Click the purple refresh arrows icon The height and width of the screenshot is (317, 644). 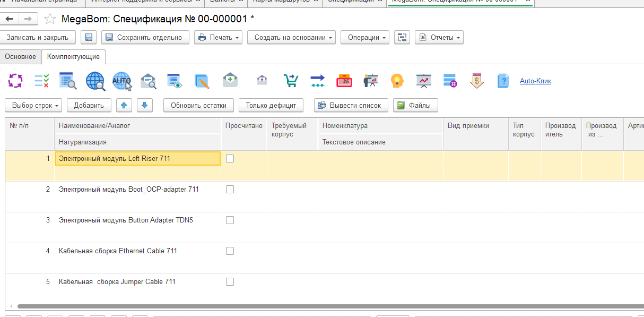[15, 81]
